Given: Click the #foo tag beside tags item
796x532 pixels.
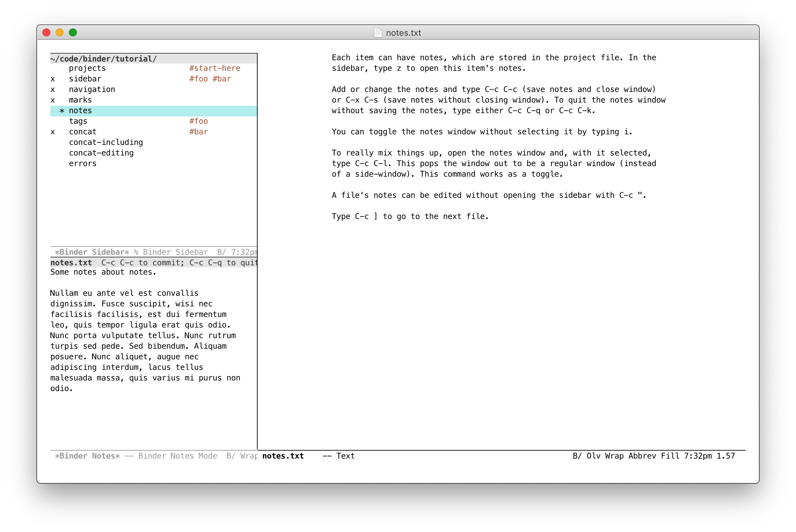Looking at the screenshot, I should coord(199,121).
